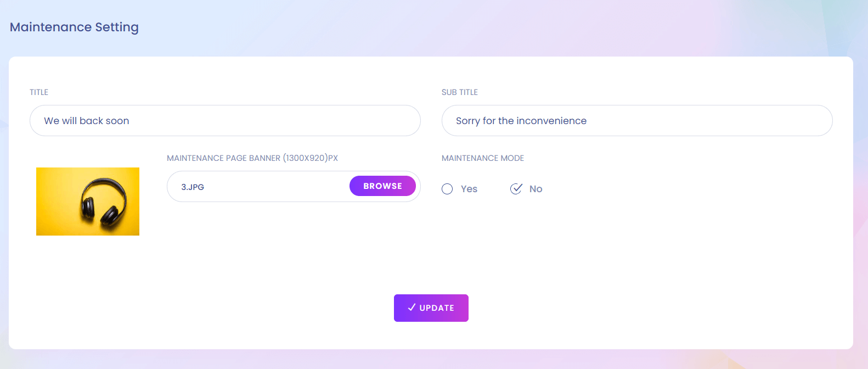Click the Maintenance Mode label
868x369 pixels.
pos(483,158)
